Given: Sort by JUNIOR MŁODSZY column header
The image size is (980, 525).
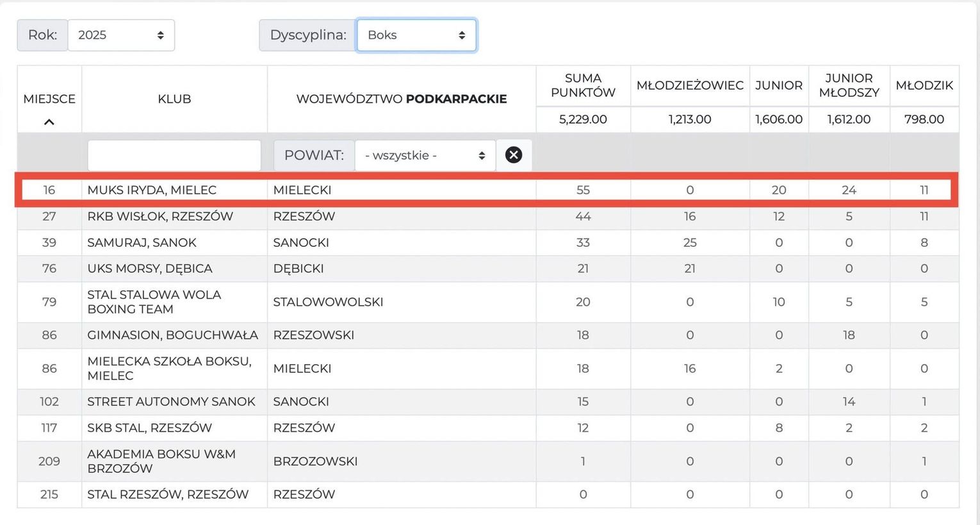Looking at the screenshot, I should 849,85.
